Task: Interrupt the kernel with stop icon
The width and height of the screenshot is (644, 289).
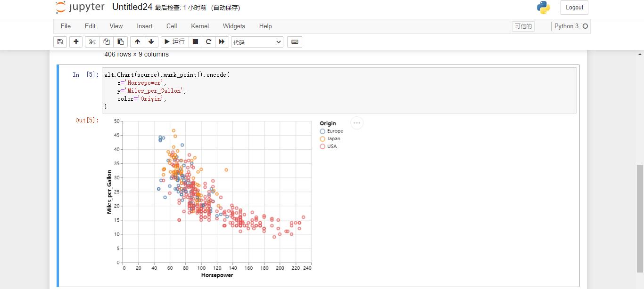Action: click(195, 42)
